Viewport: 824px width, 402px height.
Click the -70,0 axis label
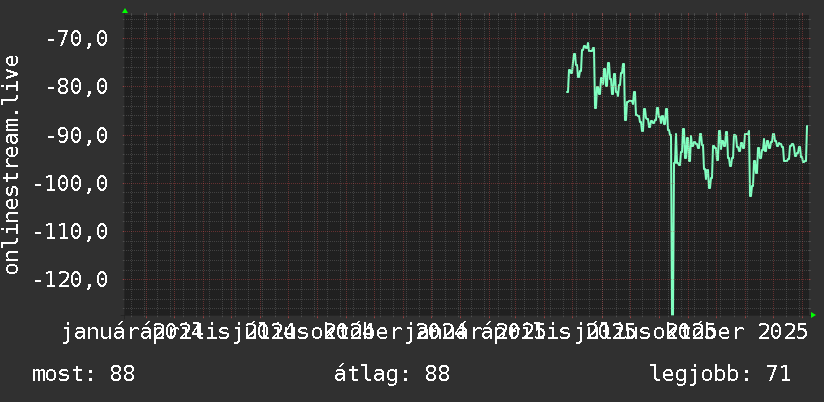[77, 39]
